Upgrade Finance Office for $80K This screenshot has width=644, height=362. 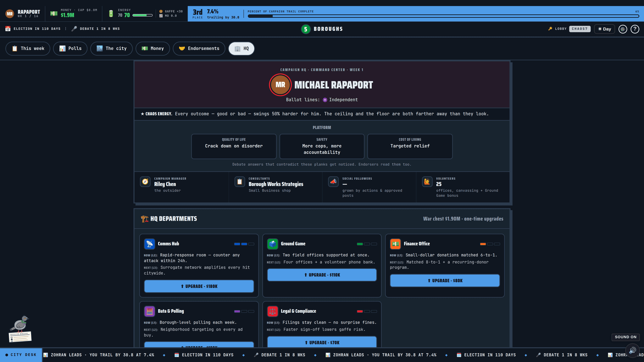(x=445, y=281)
